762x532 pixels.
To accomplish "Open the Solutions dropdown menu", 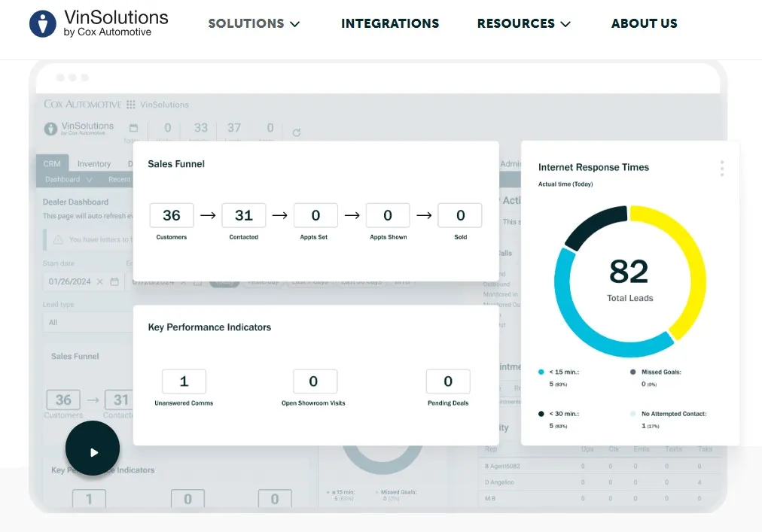I will coord(254,23).
